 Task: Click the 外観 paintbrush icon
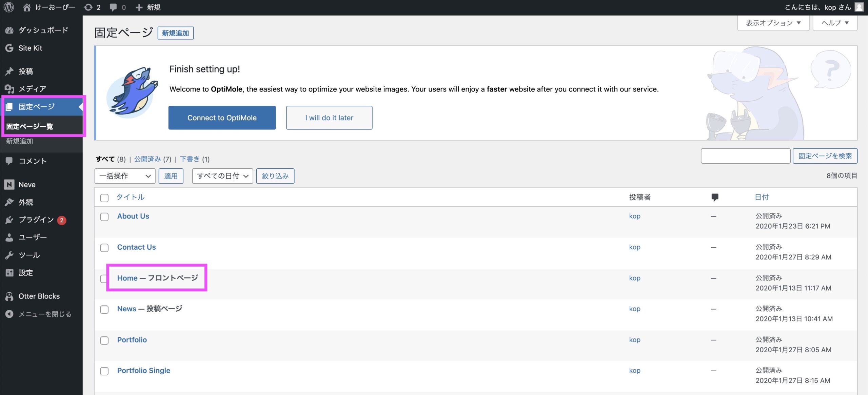[x=9, y=202]
